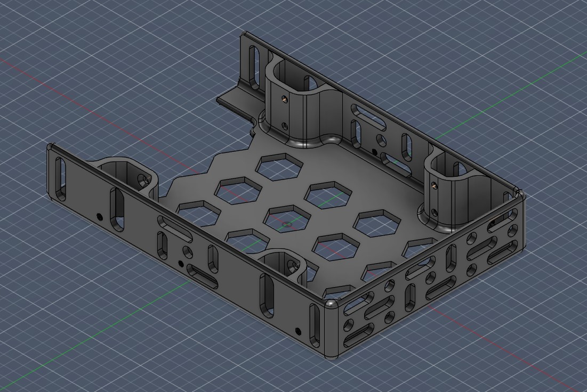Screen dimensions: 587x392
Task: Pick the center hexagonal cutout surrounding the origin hole
Action: click(287, 218)
